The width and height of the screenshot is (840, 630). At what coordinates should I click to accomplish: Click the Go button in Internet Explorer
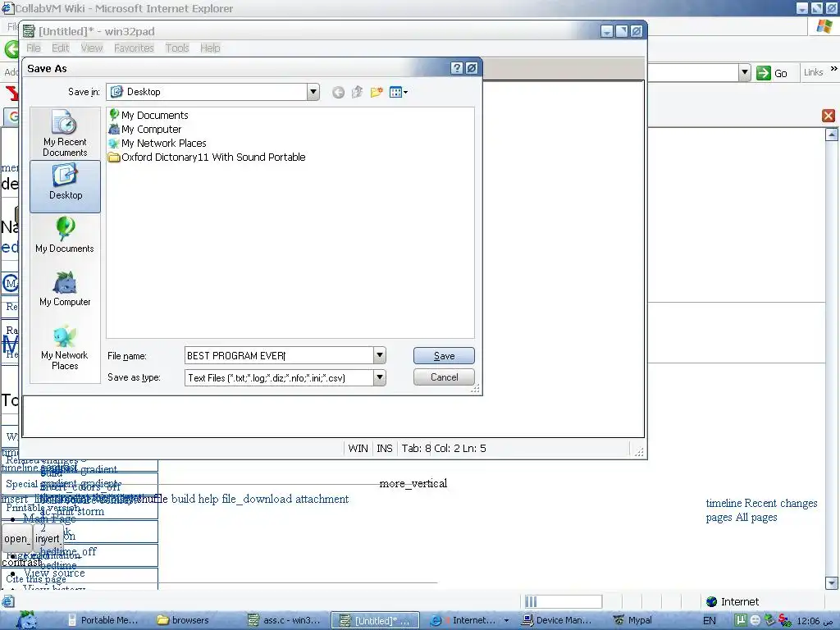(x=772, y=73)
